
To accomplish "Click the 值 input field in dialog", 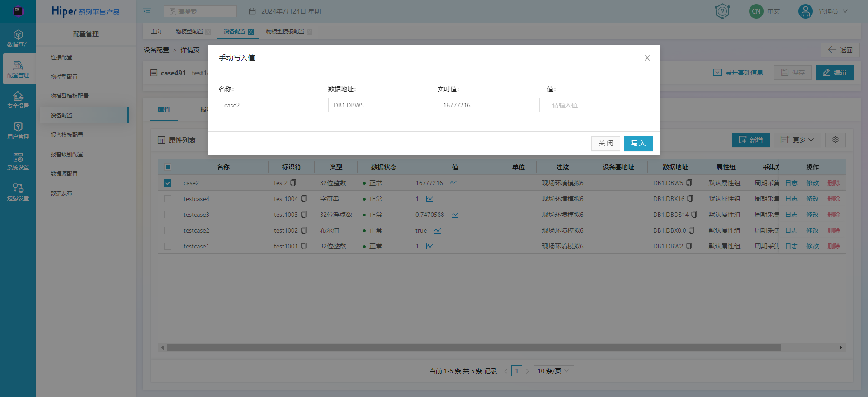I will pyautogui.click(x=598, y=105).
